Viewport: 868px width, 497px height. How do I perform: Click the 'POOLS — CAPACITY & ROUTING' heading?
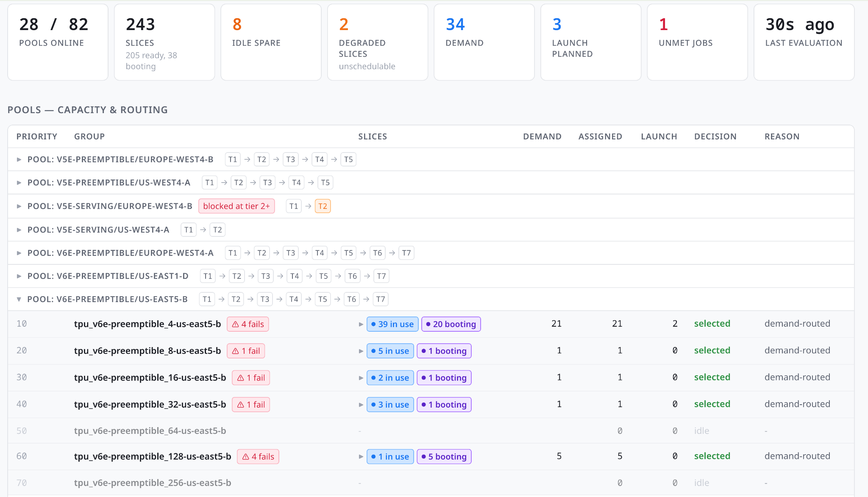(88, 110)
